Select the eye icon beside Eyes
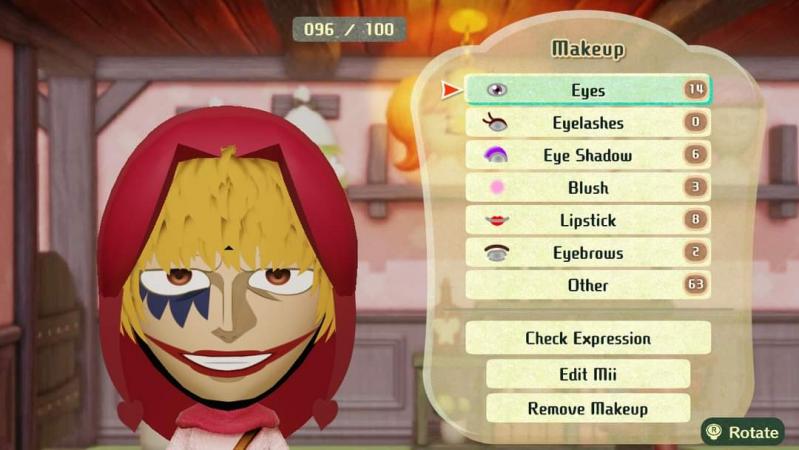Viewport: 799px width, 450px height. pos(497,90)
